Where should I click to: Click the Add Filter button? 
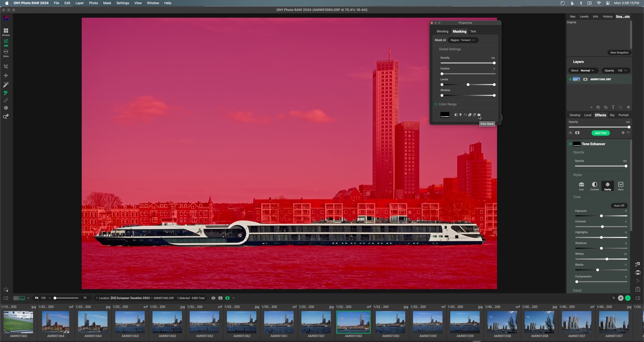click(x=600, y=133)
